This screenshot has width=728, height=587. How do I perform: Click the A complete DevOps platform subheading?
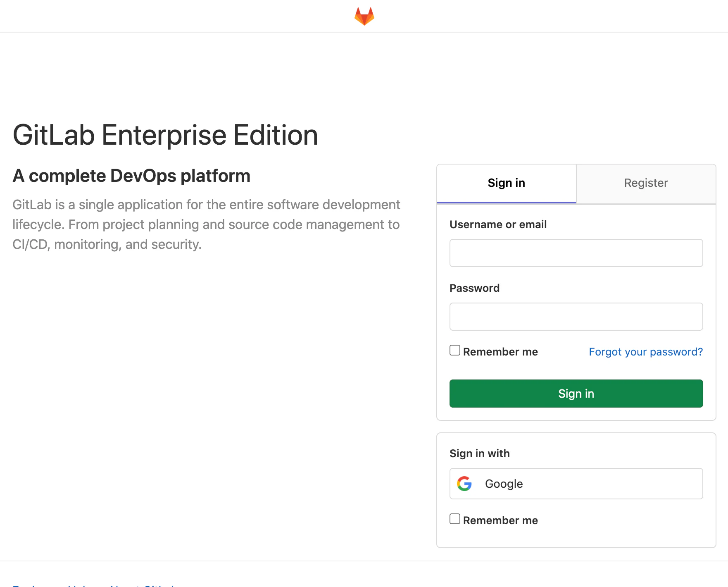pyautogui.click(x=131, y=176)
